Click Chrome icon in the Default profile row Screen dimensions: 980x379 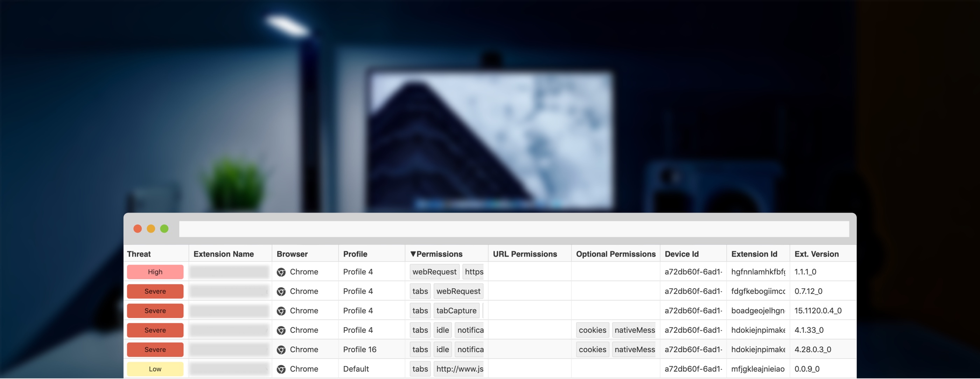tap(281, 369)
